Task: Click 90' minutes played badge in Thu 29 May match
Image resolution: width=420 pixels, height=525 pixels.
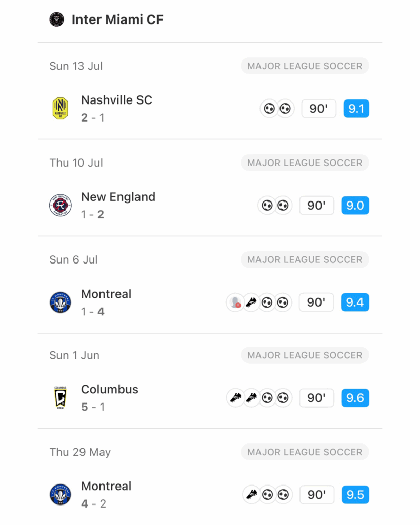Action: 316,495
